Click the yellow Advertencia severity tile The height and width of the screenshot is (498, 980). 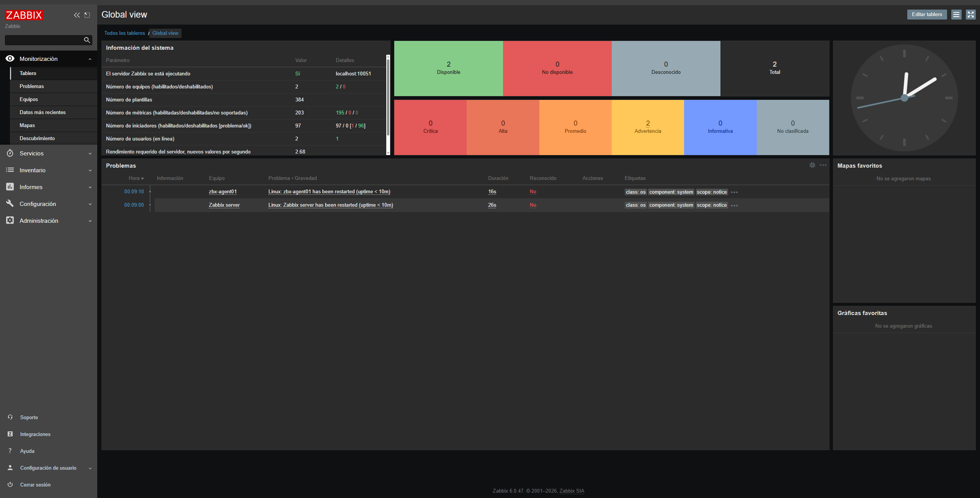648,127
